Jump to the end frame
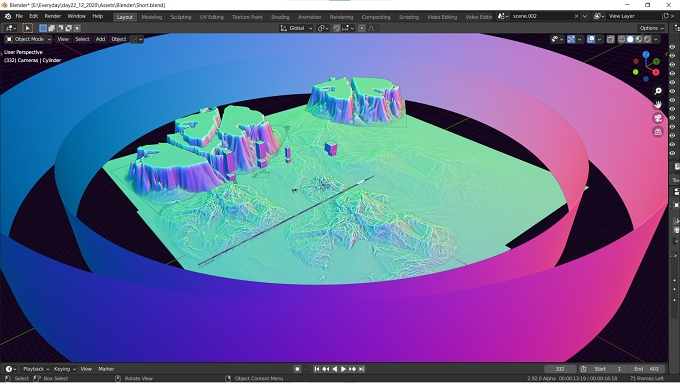Screen dimensions: 680x383 click(361, 369)
